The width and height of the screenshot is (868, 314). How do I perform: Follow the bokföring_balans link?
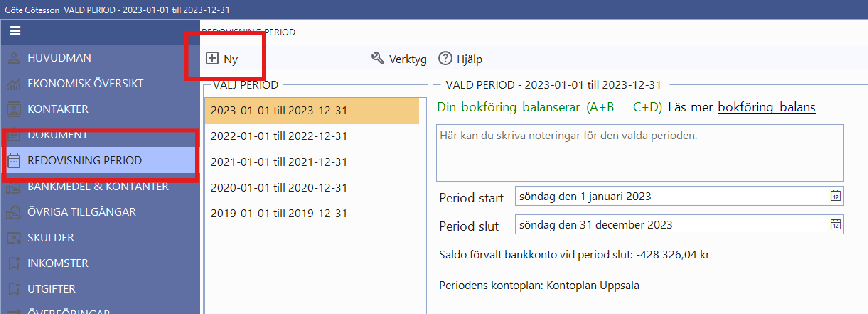tap(767, 107)
